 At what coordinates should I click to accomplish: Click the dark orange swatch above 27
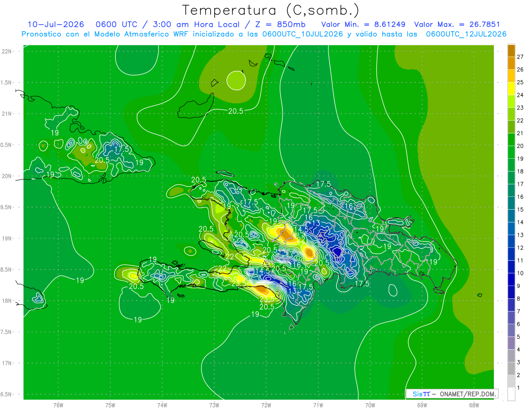click(x=511, y=51)
